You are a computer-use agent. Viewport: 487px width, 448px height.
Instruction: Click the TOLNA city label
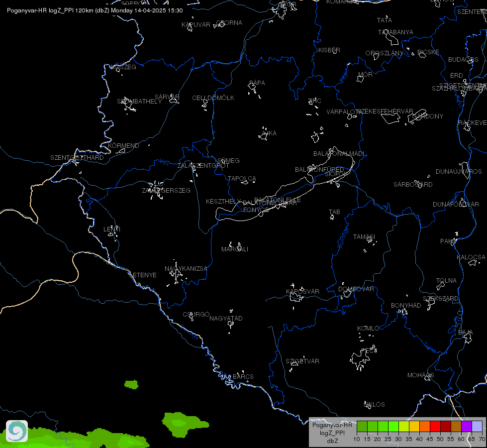446,280
